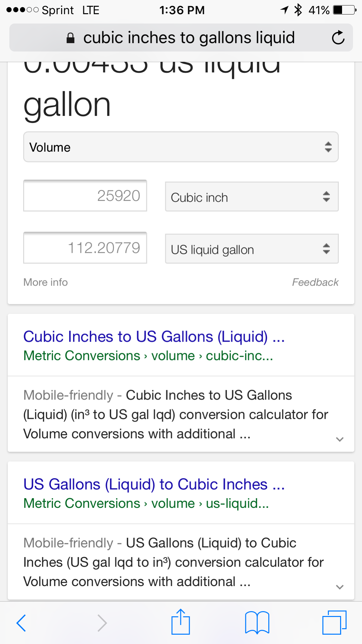Viewport: 362px width, 644px height.
Task: Tap the reload page icon
Action: click(x=338, y=38)
